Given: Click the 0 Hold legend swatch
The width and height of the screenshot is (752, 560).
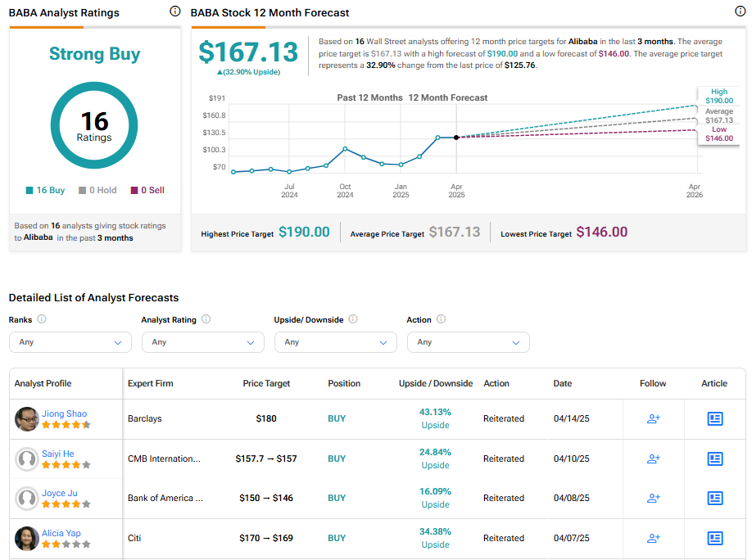Looking at the screenshot, I should pos(82,190).
